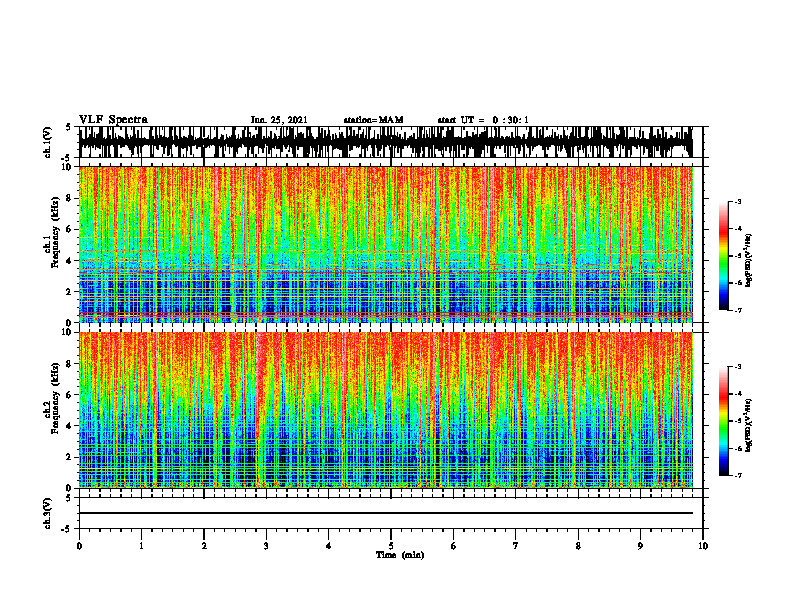Select the "ch.1(V)" axis label

coord(47,142)
